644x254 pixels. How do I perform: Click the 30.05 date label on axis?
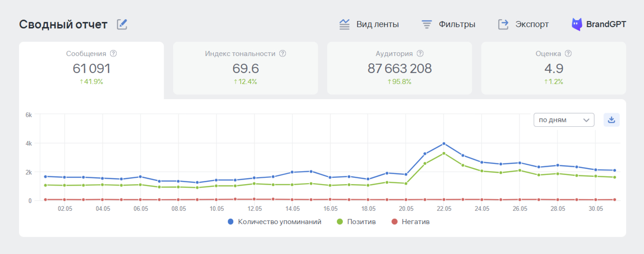596,209
